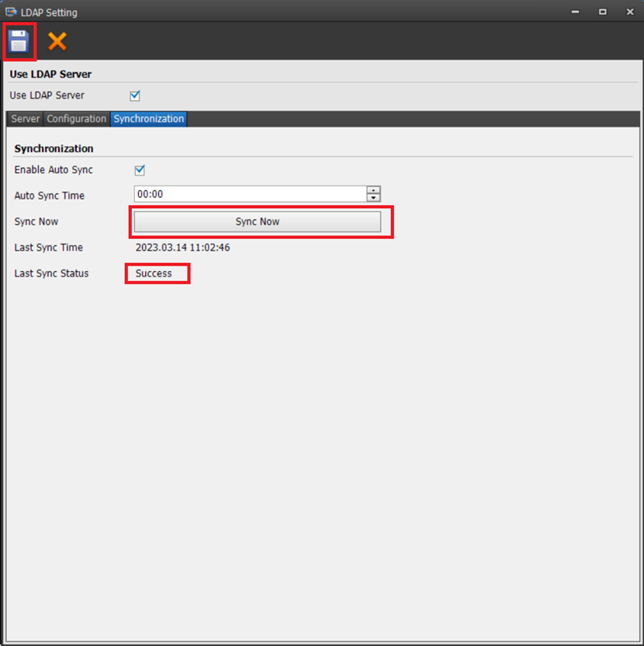Screen dimensions: 644x646
Task: Click the Success sync status text
Action: (154, 273)
